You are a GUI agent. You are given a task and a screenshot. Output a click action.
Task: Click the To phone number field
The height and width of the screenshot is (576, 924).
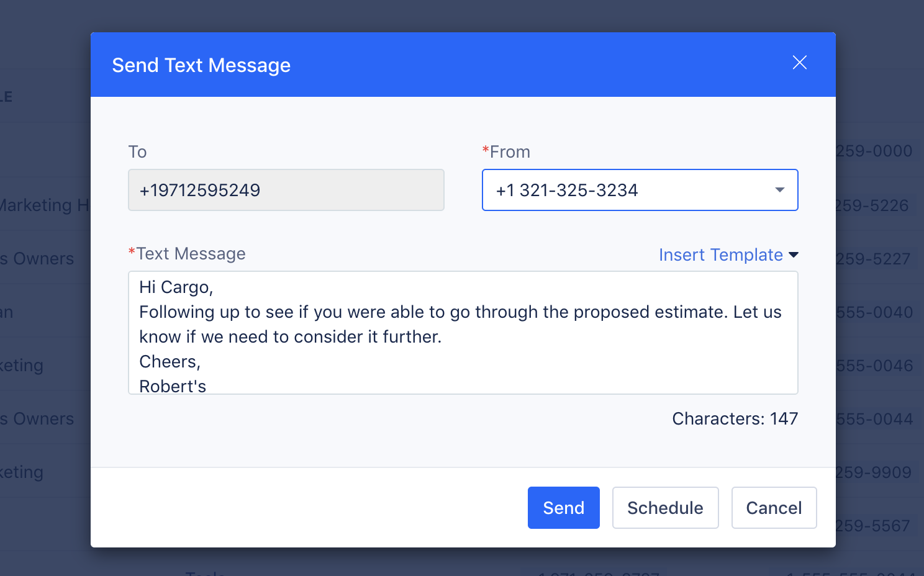click(x=286, y=190)
